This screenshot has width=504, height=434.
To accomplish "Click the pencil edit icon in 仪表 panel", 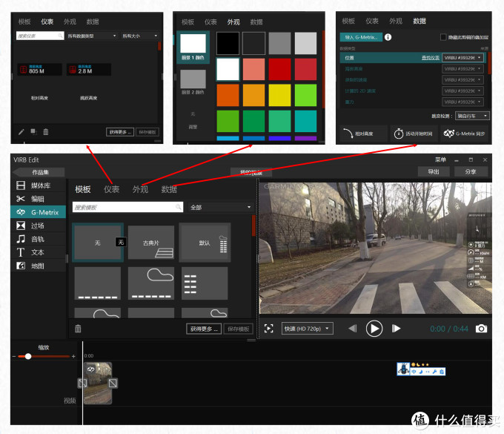I will [21, 131].
